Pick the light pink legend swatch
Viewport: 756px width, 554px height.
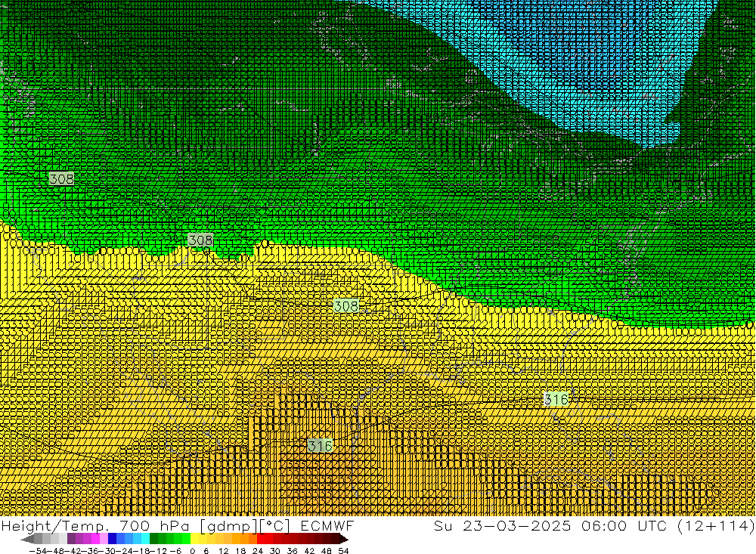tap(104, 539)
